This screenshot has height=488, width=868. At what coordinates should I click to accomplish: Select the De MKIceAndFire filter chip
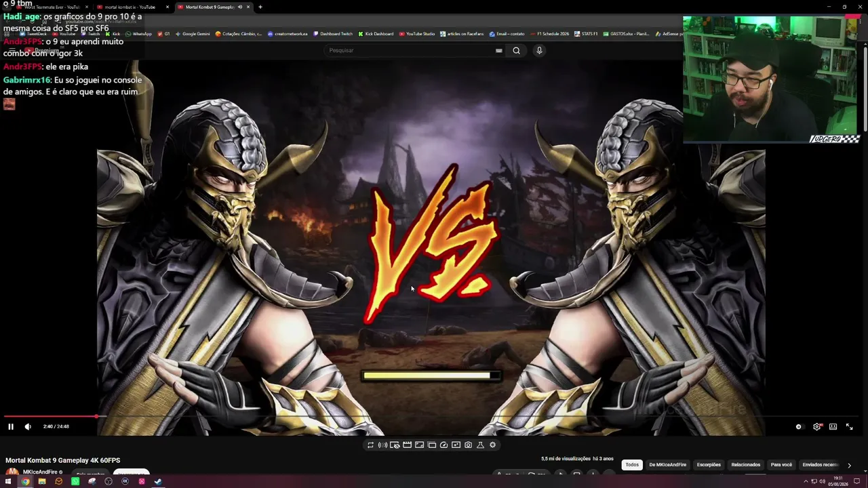point(668,465)
